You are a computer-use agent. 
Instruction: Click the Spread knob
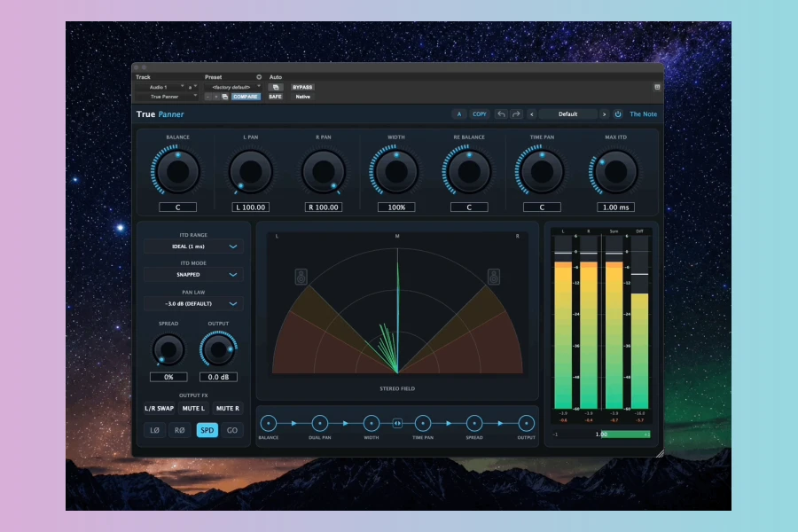(168, 349)
